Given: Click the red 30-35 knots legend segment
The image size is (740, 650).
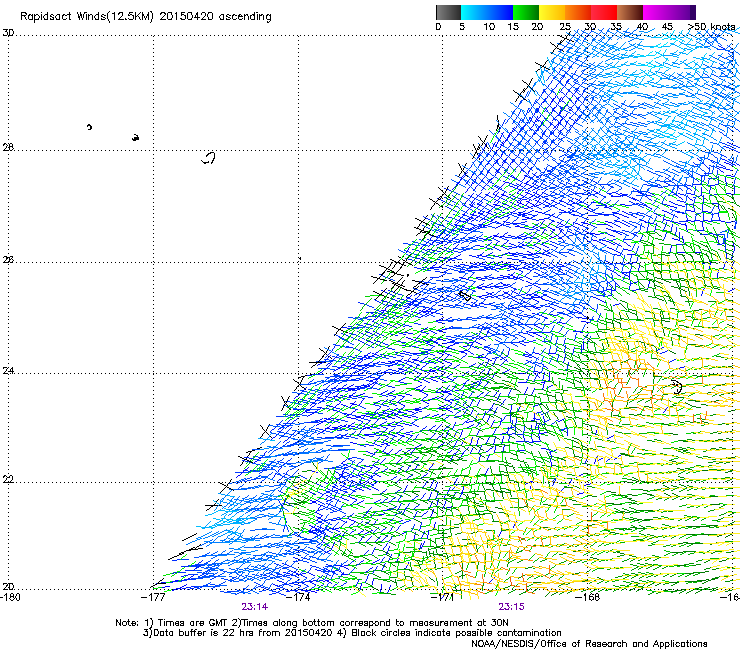Looking at the screenshot, I should coord(604,12).
